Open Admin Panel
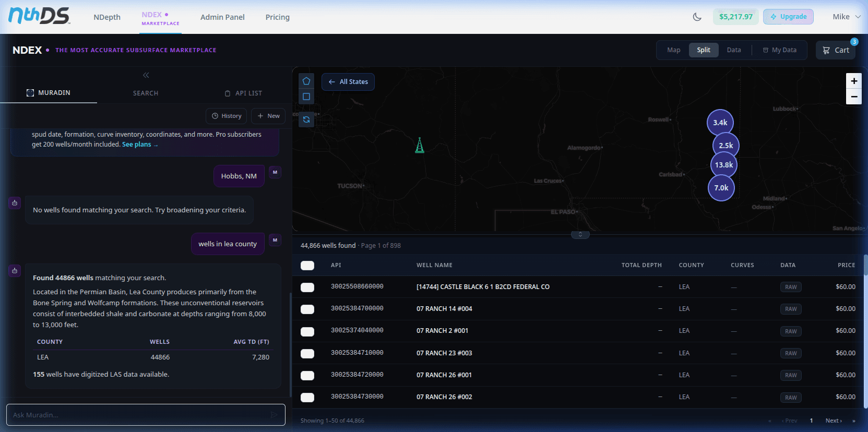The image size is (868, 432). coord(222,17)
